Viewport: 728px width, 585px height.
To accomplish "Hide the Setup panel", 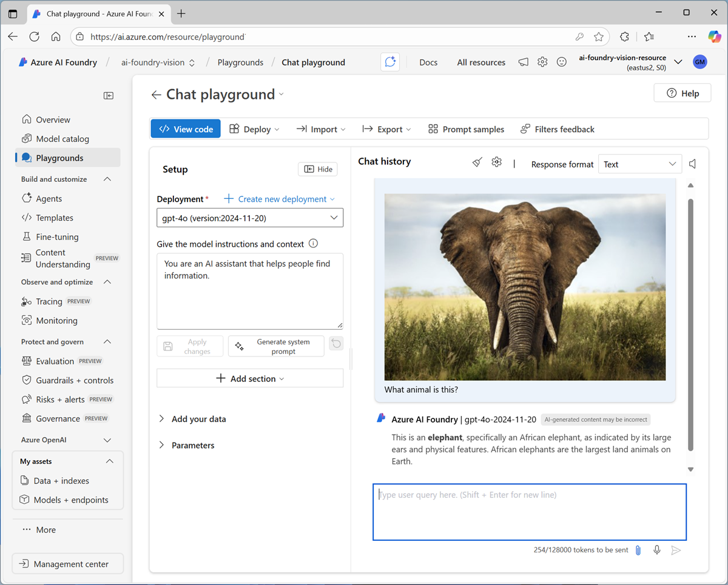I will tap(318, 170).
